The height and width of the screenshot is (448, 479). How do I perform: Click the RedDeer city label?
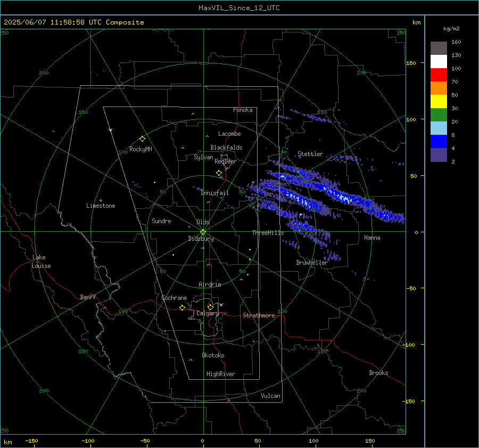point(226,161)
